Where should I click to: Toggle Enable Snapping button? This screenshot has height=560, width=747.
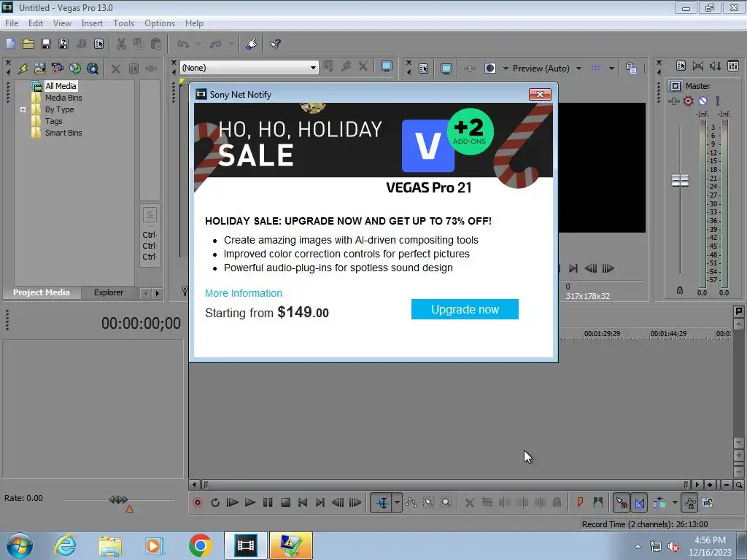pyautogui.click(x=622, y=502)
